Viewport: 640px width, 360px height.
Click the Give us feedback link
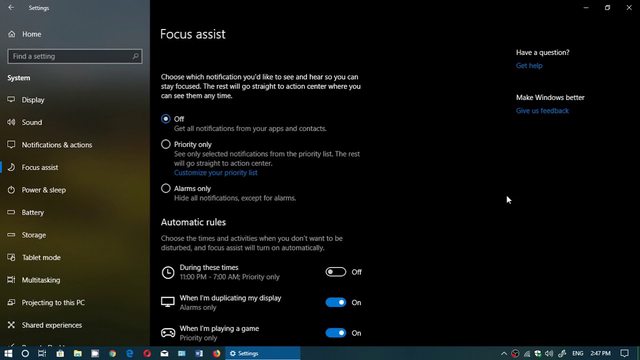[x=542, y=111]
